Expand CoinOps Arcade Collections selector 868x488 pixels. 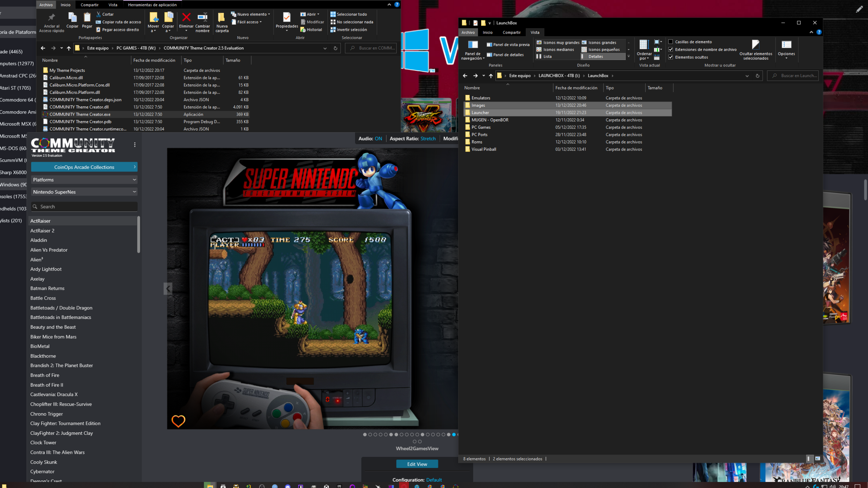[x=84, y=167]
